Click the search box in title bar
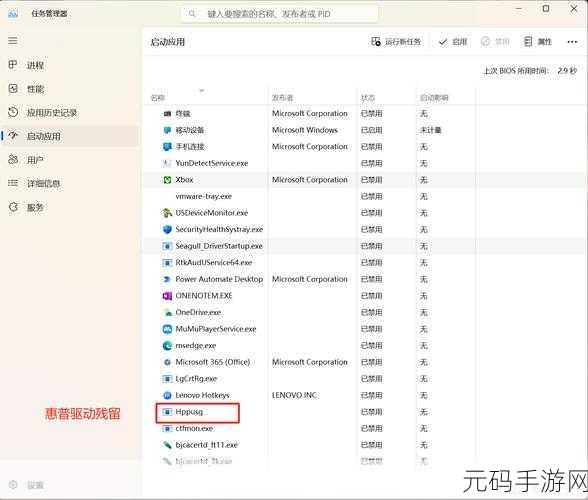 (280, 14)
